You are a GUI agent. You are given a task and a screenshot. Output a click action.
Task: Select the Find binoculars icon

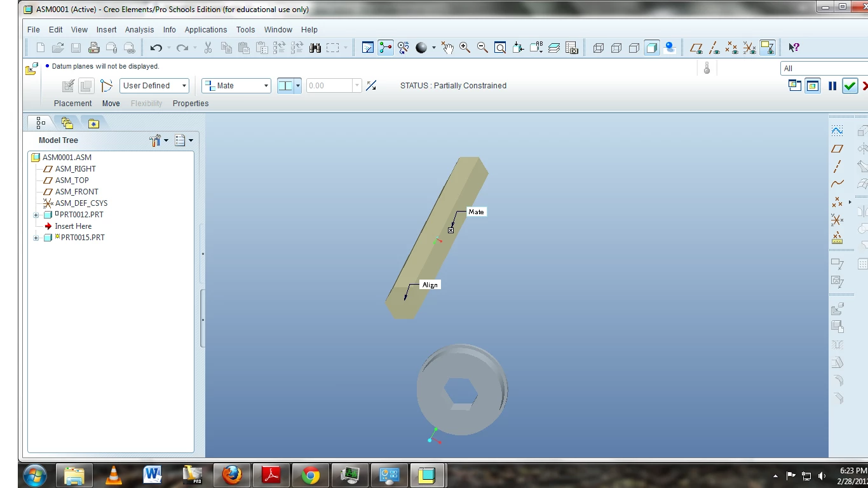(x=315, y=48)
